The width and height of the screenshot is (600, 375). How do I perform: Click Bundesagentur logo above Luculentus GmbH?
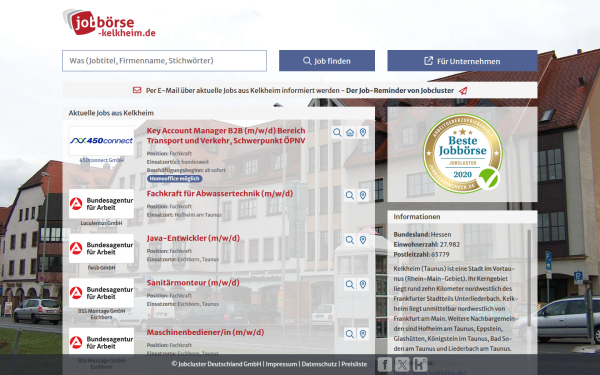[101, 204]
